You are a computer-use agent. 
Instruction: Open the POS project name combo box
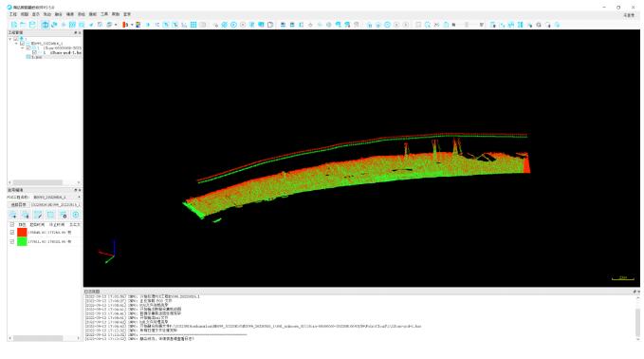point(56,197)
